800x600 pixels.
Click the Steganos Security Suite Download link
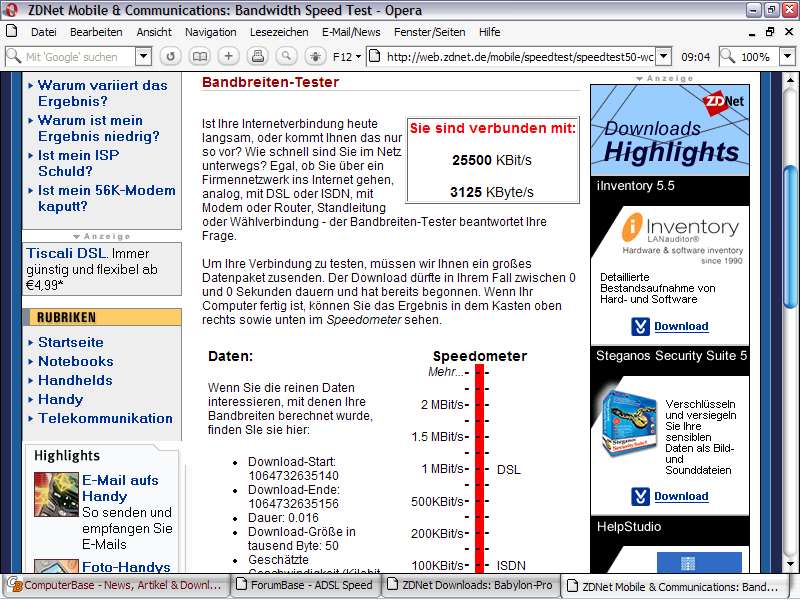coord(681,496)
